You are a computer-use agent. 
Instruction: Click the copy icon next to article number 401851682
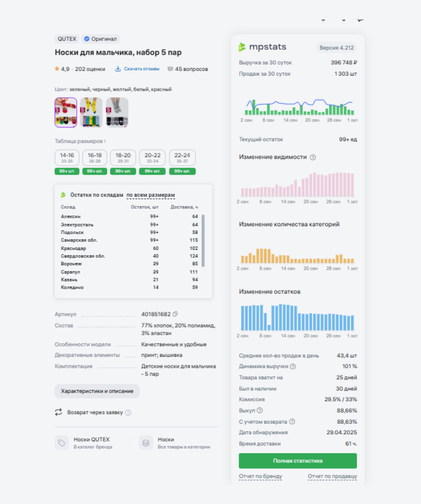(175, 314)
